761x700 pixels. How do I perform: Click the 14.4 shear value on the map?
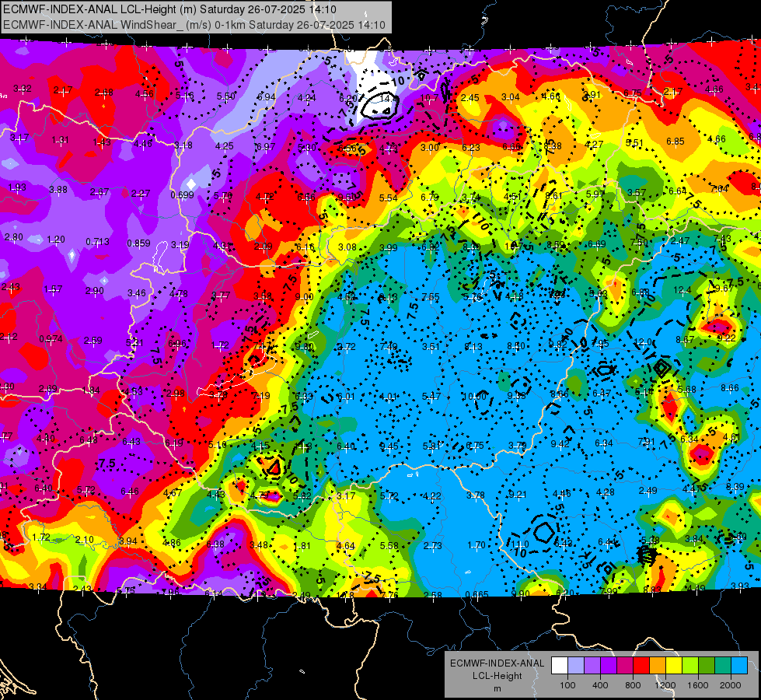click(x=389, y=98)
